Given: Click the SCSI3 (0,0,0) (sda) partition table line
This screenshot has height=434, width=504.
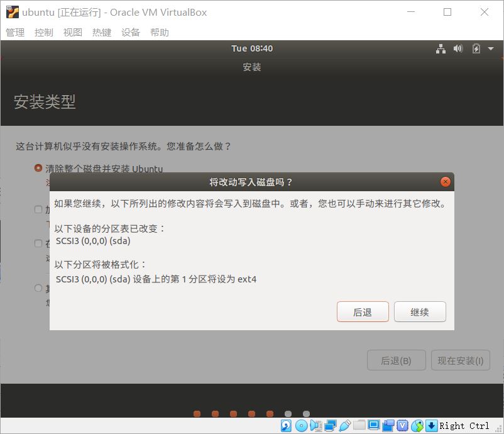Looking at the screenshot, I should coord(93,241).
